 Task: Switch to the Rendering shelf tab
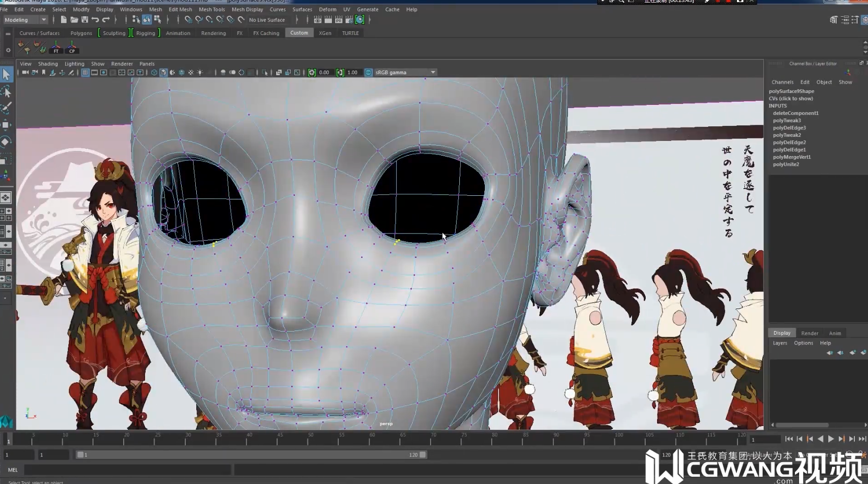click(x=213, y=33)
